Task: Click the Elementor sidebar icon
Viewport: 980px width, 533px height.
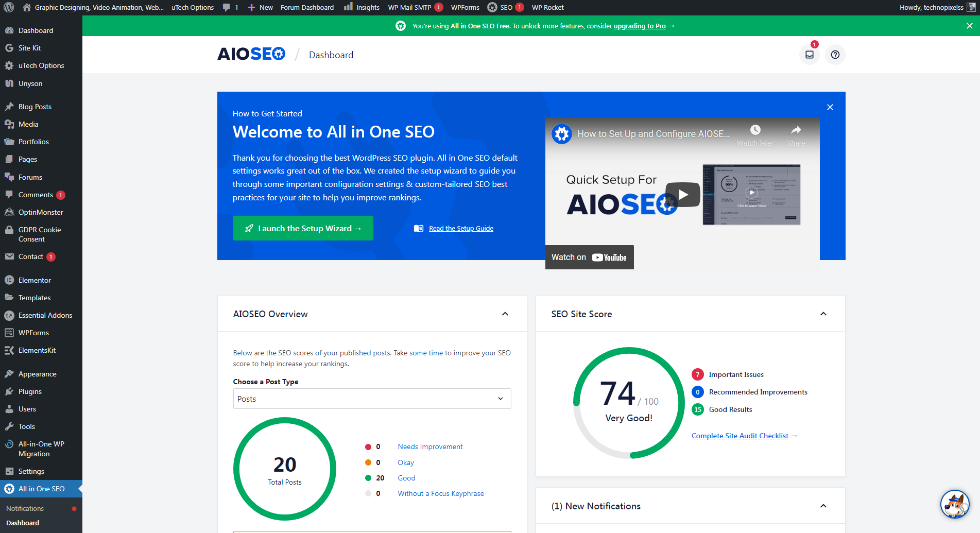Action: point(9,280)
